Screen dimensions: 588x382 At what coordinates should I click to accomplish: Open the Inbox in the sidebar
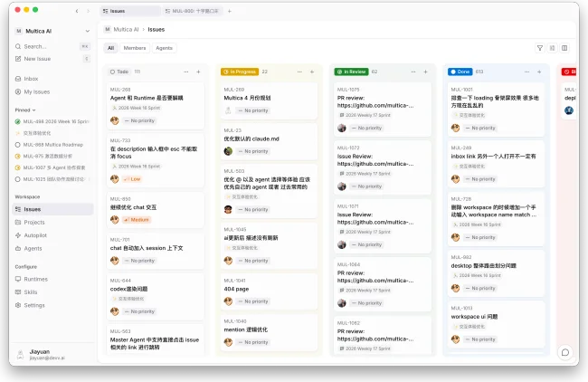point(31,79)
